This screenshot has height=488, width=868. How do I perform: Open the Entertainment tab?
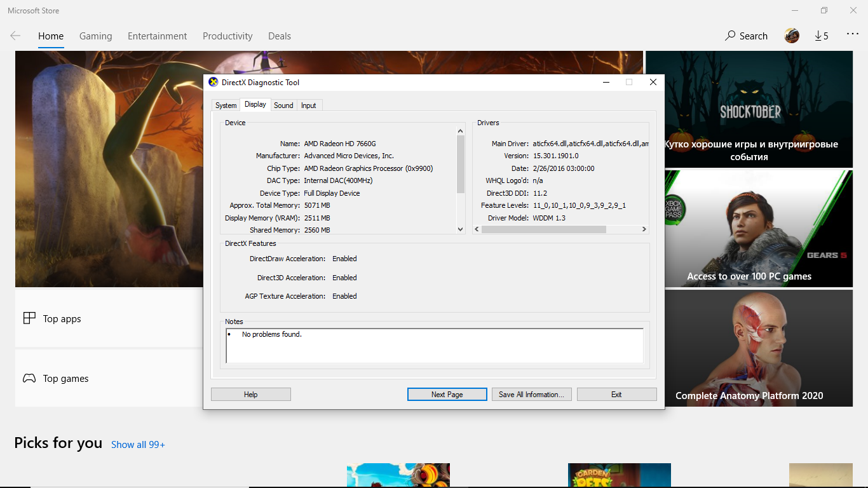click(158, 36)
